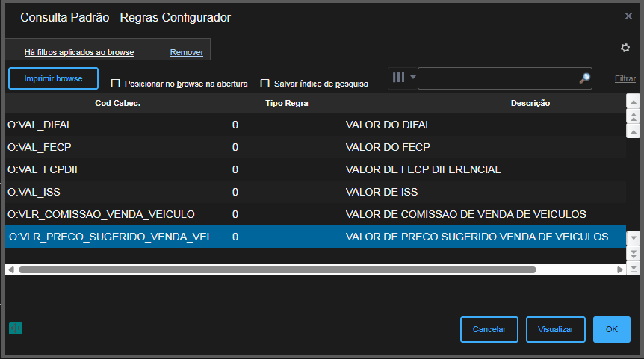Screen dimensions: 644x359
Task: Sort by the Cod Cabec. column header
Action: (118, 103)
